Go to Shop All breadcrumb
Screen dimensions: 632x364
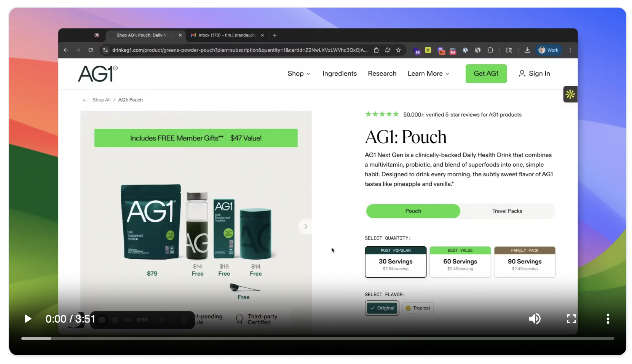101,100
